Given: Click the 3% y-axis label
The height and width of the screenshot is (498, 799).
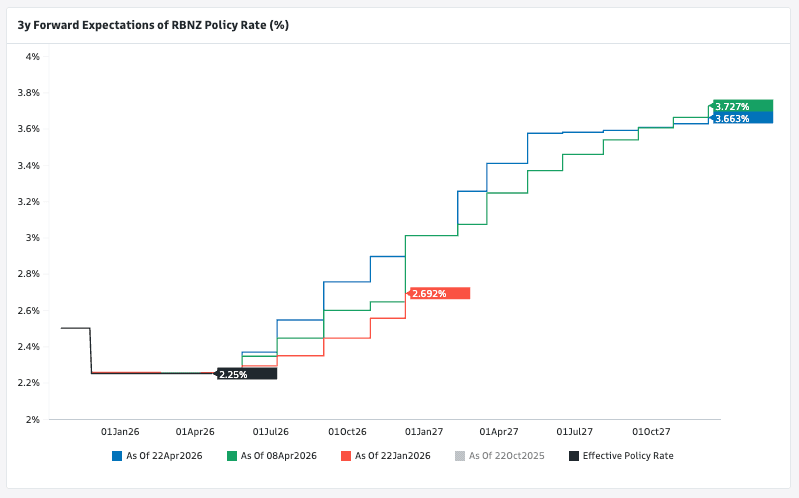Looking at the screenshot, I should pyautogui.click(x=33, y=238).
